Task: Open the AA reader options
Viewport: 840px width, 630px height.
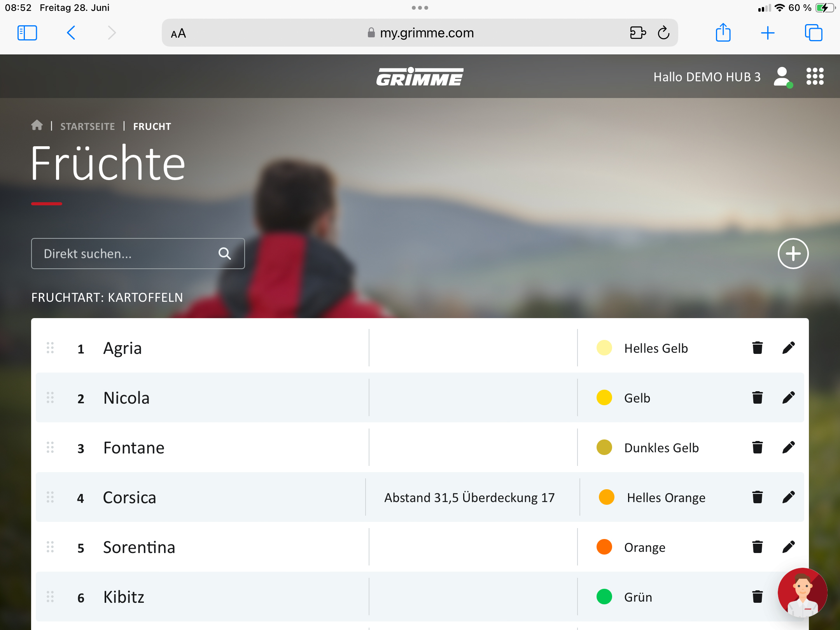Action: 178,33
